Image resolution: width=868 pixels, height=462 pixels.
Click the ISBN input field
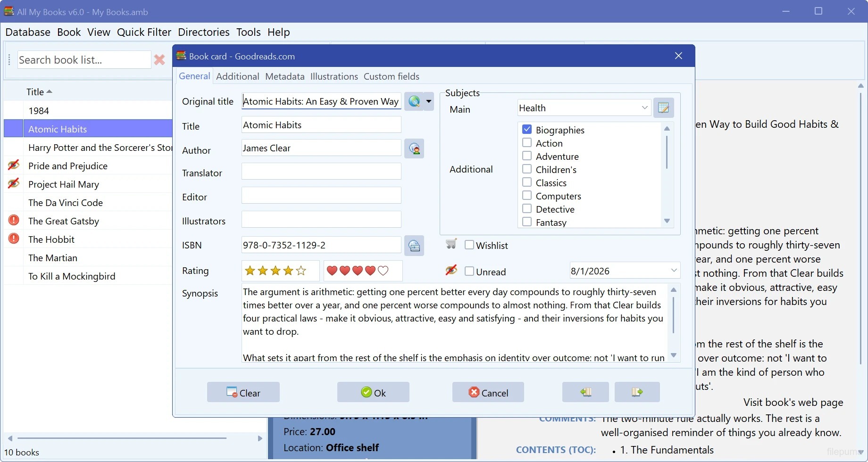click(x=321, y=245)
